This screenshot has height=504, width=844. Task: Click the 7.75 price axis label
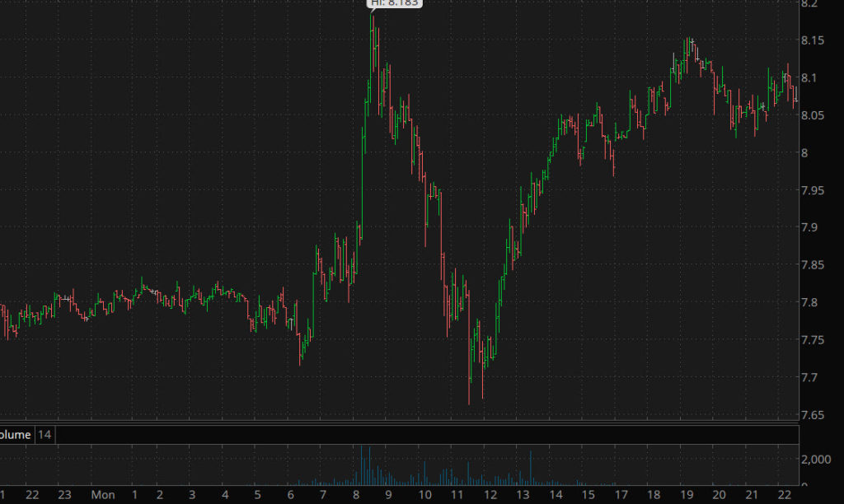813,340
